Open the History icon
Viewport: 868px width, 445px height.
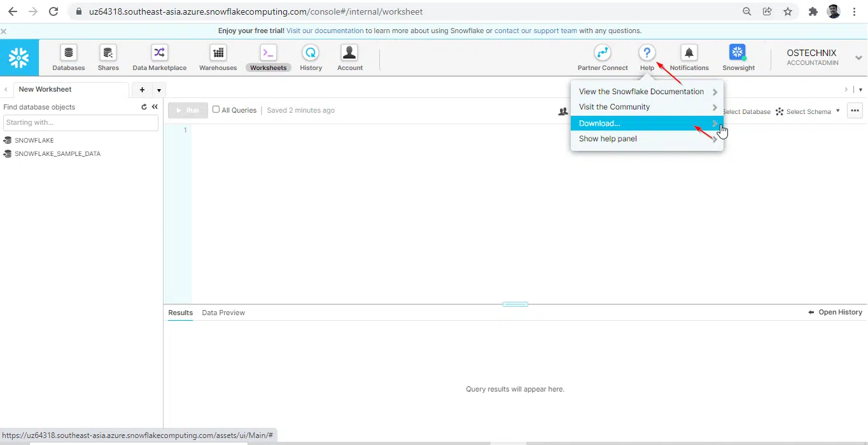(x=311, y=53)
